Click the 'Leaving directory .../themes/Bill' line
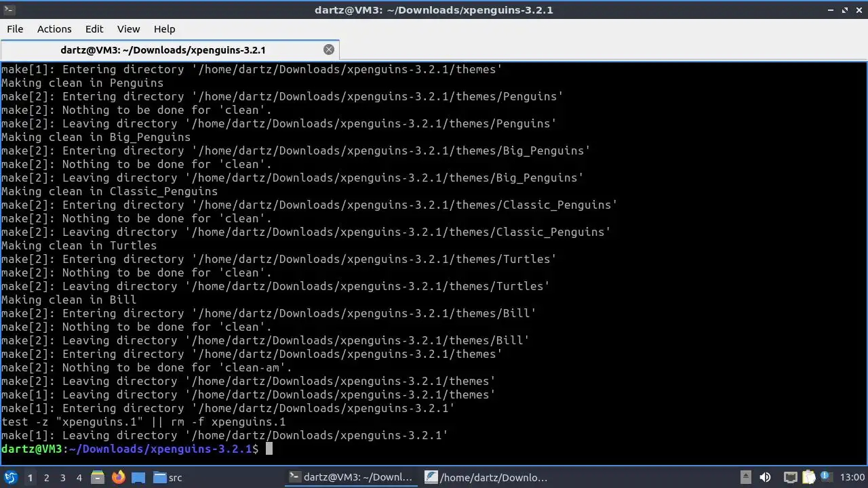 (265, 340)
